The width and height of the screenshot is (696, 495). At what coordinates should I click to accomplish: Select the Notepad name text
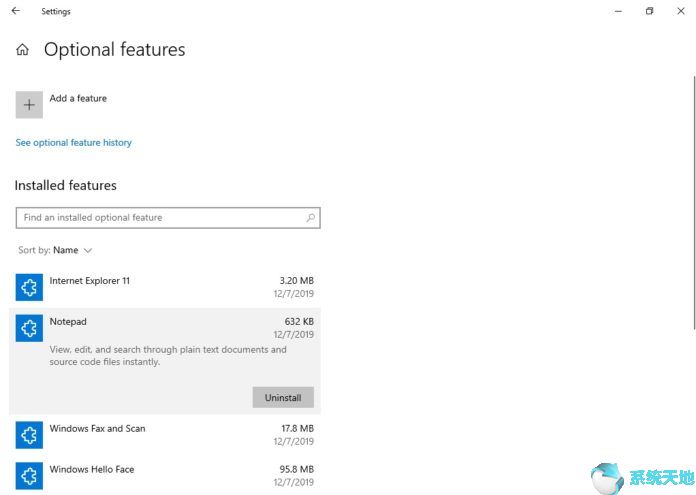[68, 321]
